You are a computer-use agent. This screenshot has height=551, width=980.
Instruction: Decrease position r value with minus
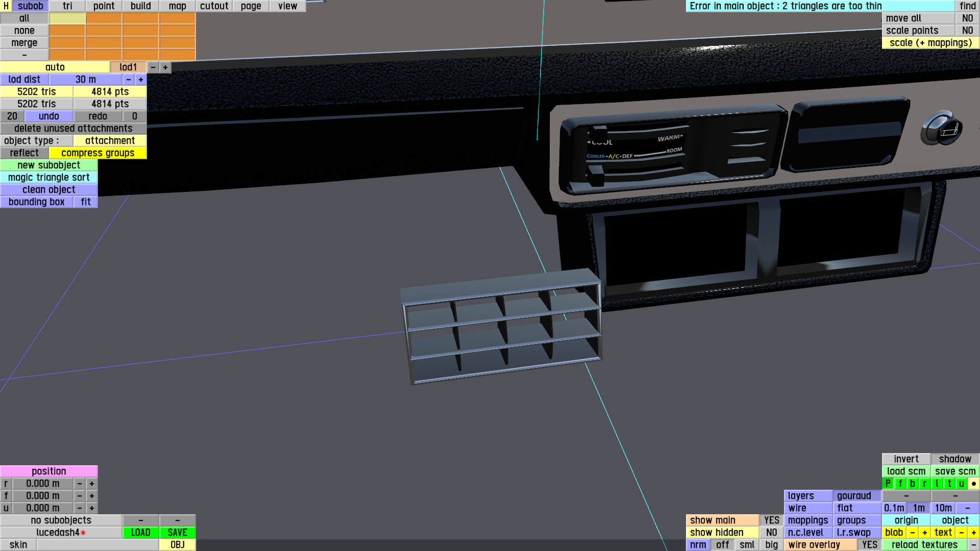tap(80, 484)
